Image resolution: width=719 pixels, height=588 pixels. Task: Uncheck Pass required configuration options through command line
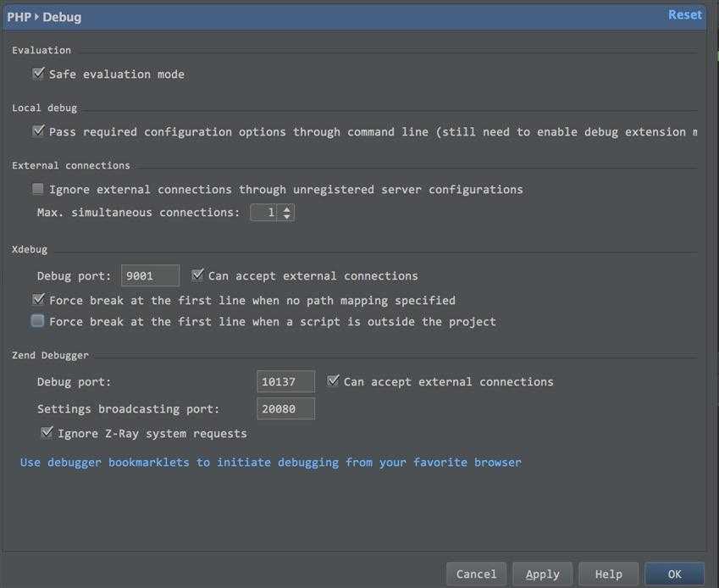38,131
